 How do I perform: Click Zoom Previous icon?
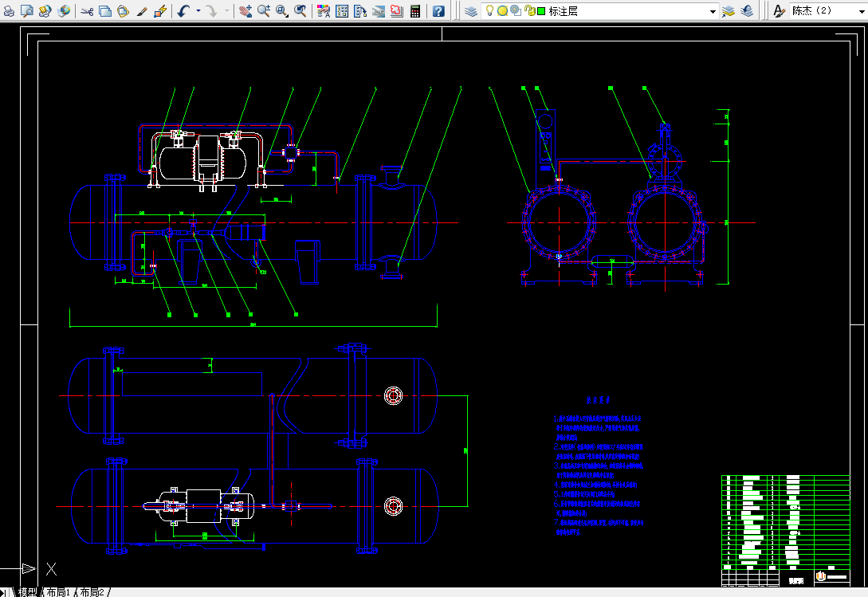click(x=300, y=10)
